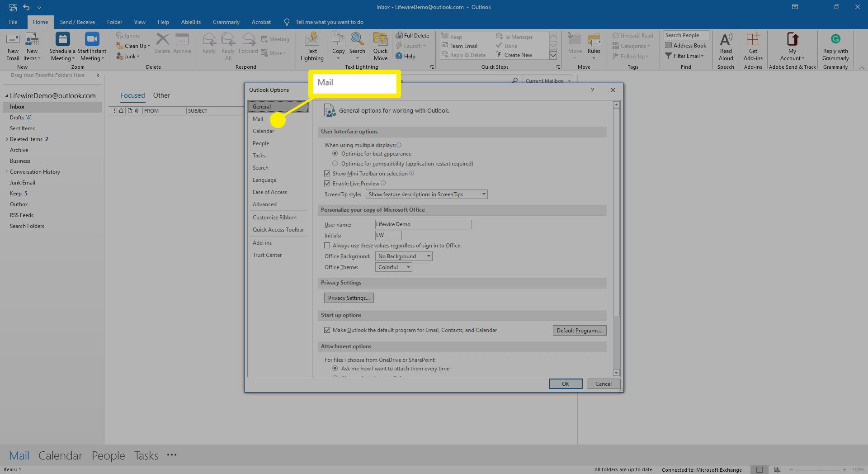Select Calendar in Outlook Options list
Image resolution: width=868 pixels, height=474 pixels.
(x=278, y=131)
